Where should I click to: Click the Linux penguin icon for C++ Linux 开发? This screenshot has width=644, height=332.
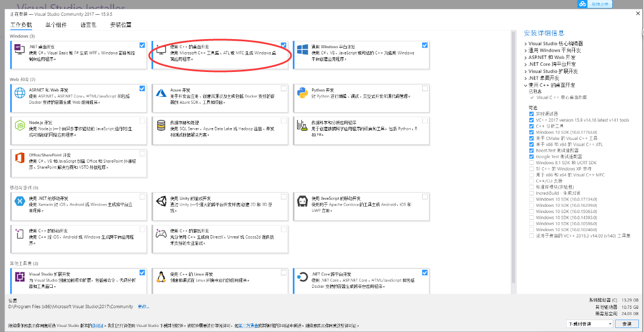click(161, 276)
